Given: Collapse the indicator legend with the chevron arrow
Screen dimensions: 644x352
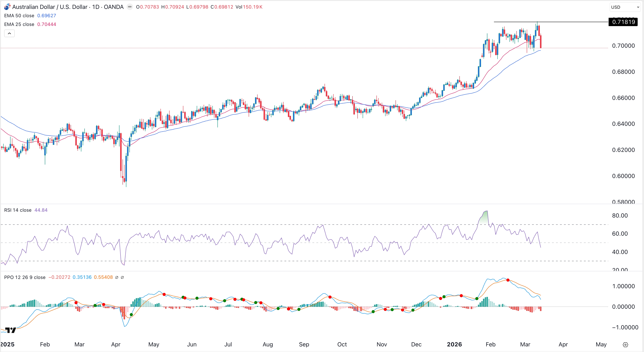Looking at the screenshot, I should pyautogui.click(x=9, y=33).
